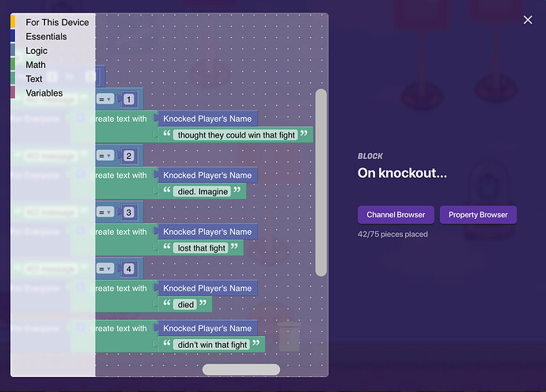Click the horizontal scrollbar at the workspace bottom
The height and width of the screenshot is (392, 546).
(241, 370)
